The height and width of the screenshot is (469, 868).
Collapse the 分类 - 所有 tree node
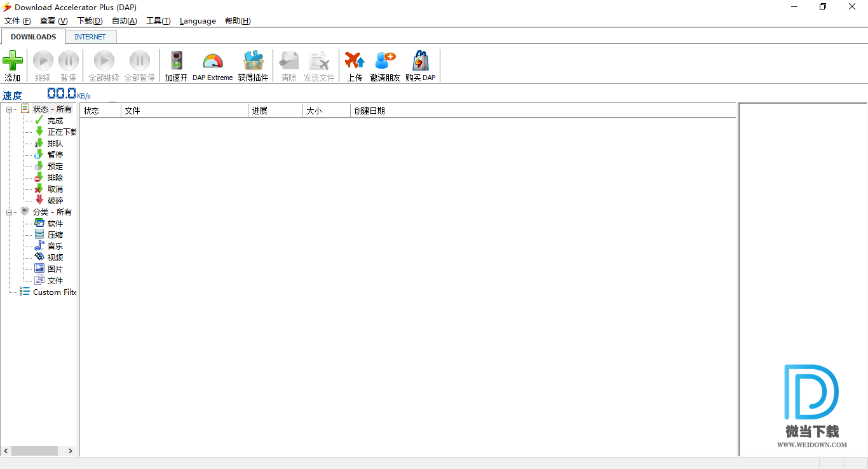click(10, 212)
